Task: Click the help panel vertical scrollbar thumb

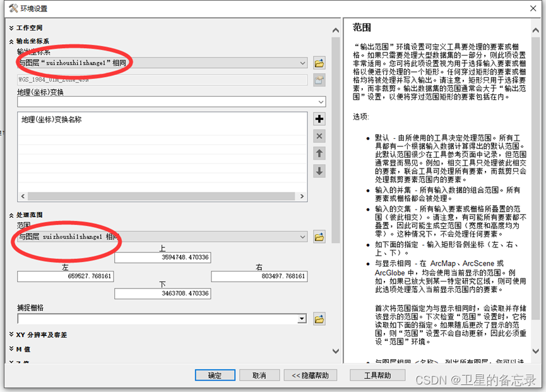Action: pos(535,179)
